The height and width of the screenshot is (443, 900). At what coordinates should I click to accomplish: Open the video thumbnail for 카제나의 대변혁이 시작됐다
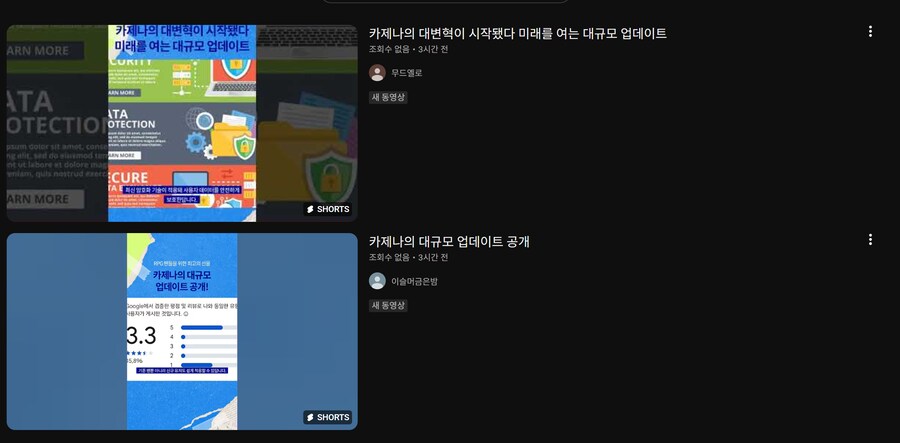[182, 123]
